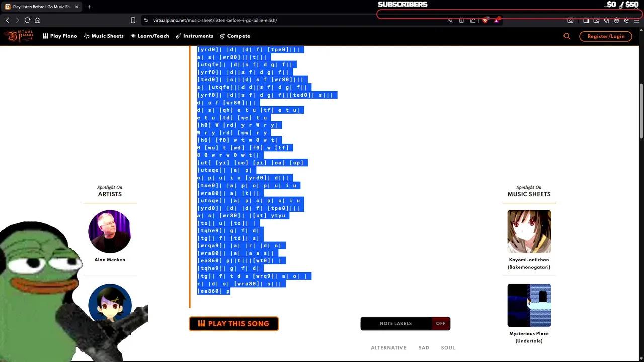This screenshot has width=644, height=362.
Task: Click sheet line [to]| u| [to]| |
Action: (x=228, y=223)
